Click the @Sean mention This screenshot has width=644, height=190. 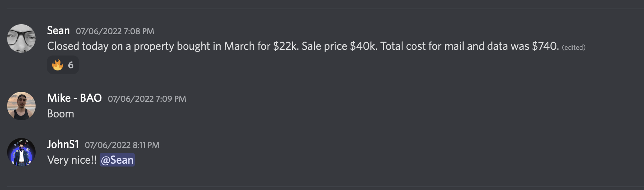tap(117, 160)
